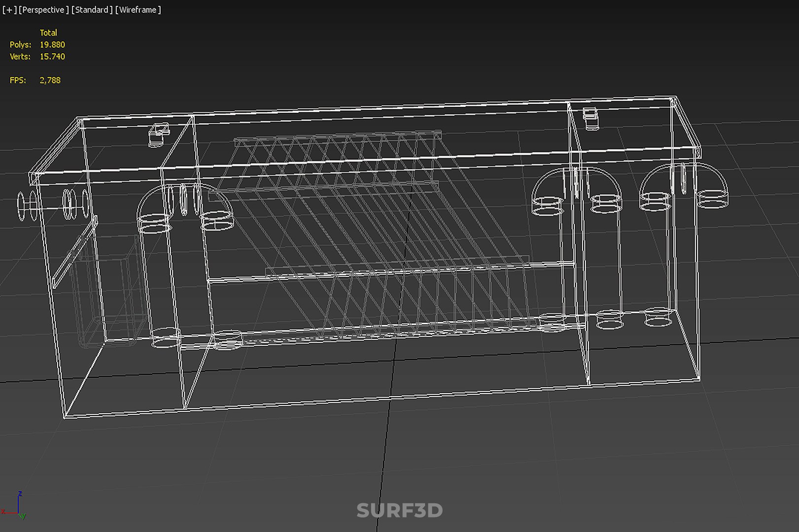Open the [Standard] shading quality menu
This screenshot has height=532, width=799.
click(92, 10)
